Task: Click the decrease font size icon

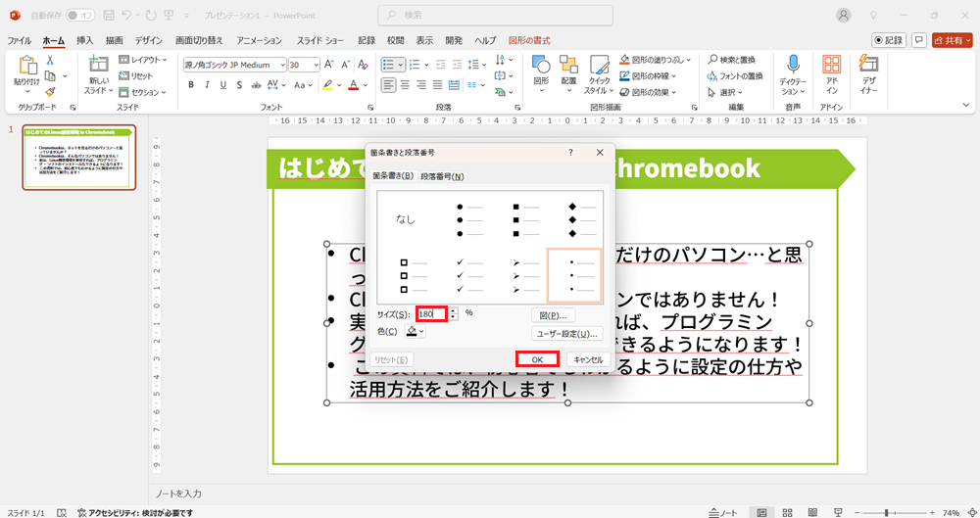Action: pyautogui.click(x=346, y=65)
